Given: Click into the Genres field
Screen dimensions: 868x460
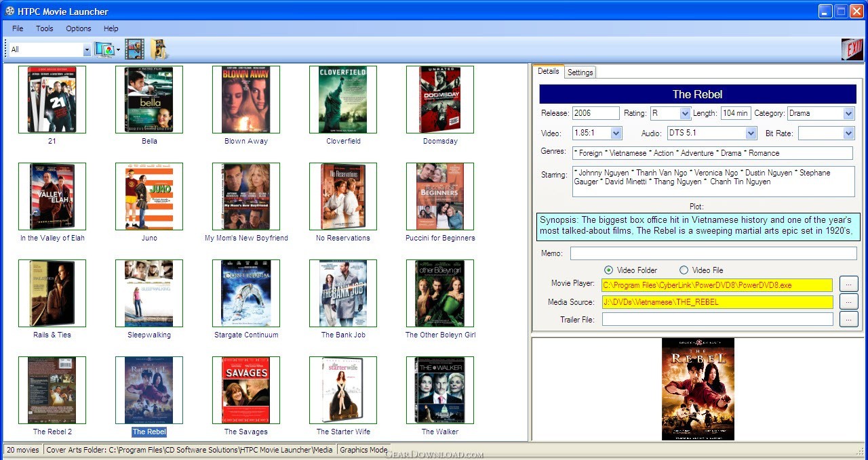Looking at the screenshot, I should click(713, 153).
